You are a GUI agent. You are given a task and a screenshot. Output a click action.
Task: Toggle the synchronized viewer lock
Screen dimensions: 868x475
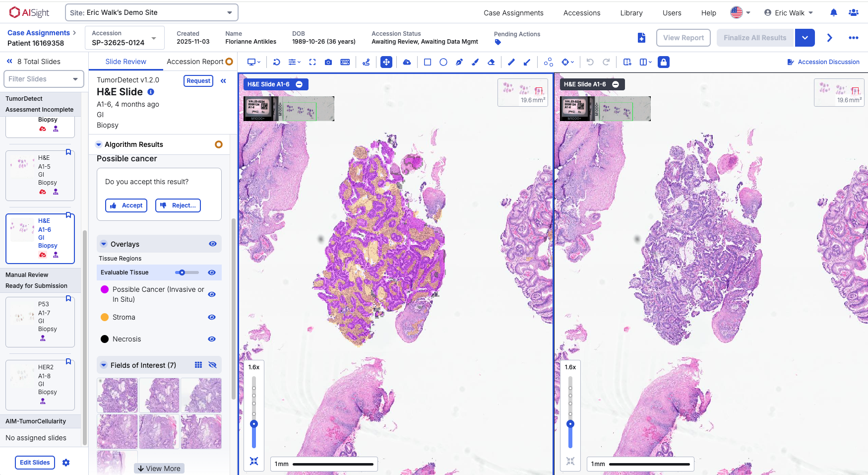coord(664,62)
